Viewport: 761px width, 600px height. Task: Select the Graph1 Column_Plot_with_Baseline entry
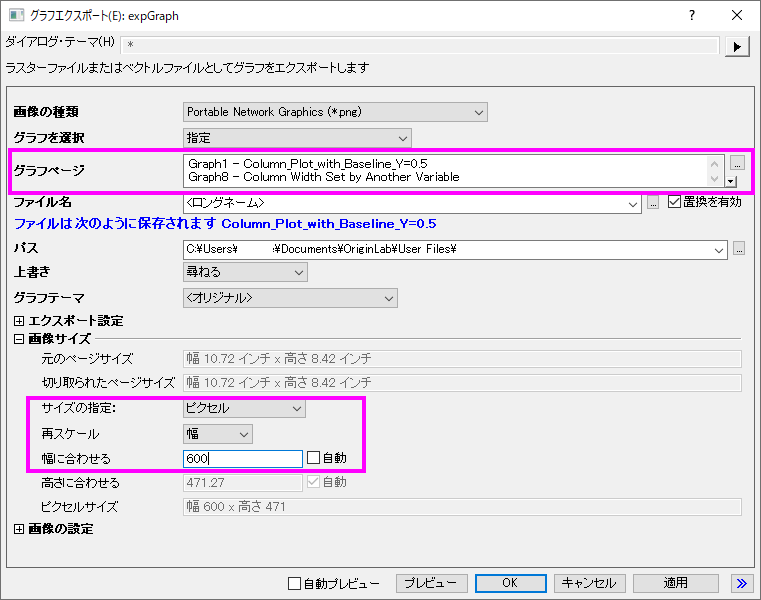(x=308, y=164)
